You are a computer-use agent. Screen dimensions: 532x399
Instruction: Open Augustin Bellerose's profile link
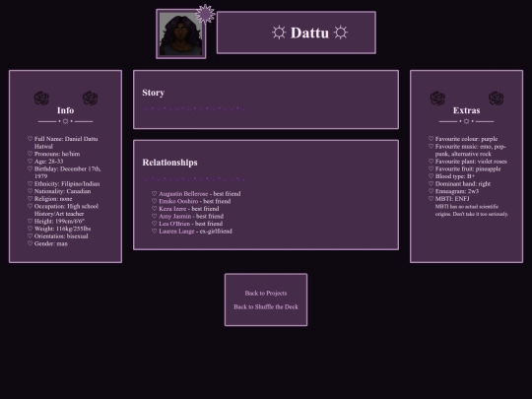click(183, 194)
